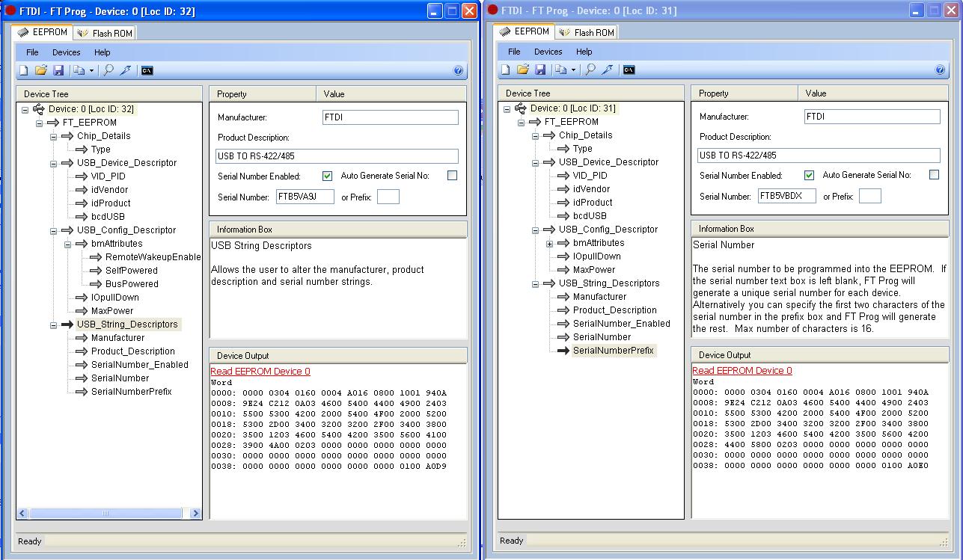Select EEPROM tab in Loc ID 32 window
963x560 pixels.
click(x=43, y=32)
